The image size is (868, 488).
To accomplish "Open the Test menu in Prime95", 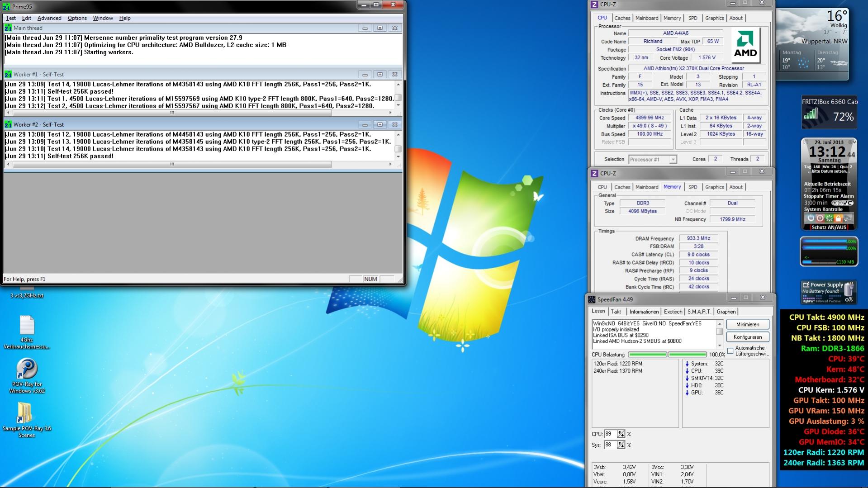I will (11, 18).
